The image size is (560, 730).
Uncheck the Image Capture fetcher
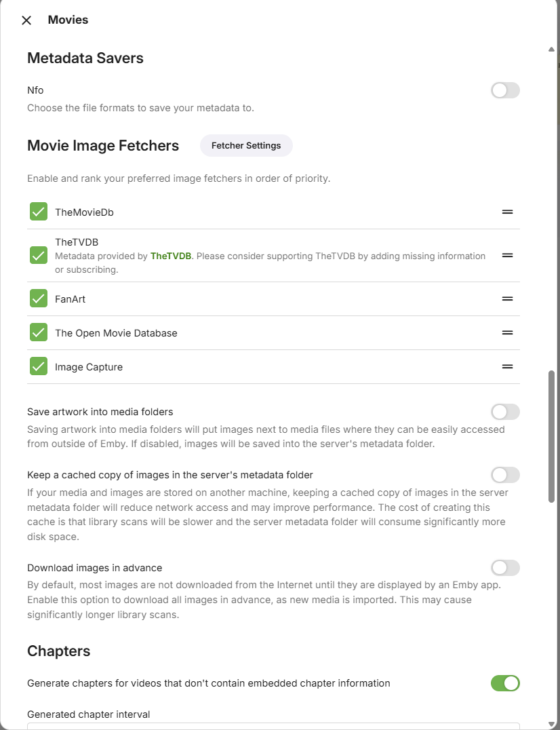39,367
